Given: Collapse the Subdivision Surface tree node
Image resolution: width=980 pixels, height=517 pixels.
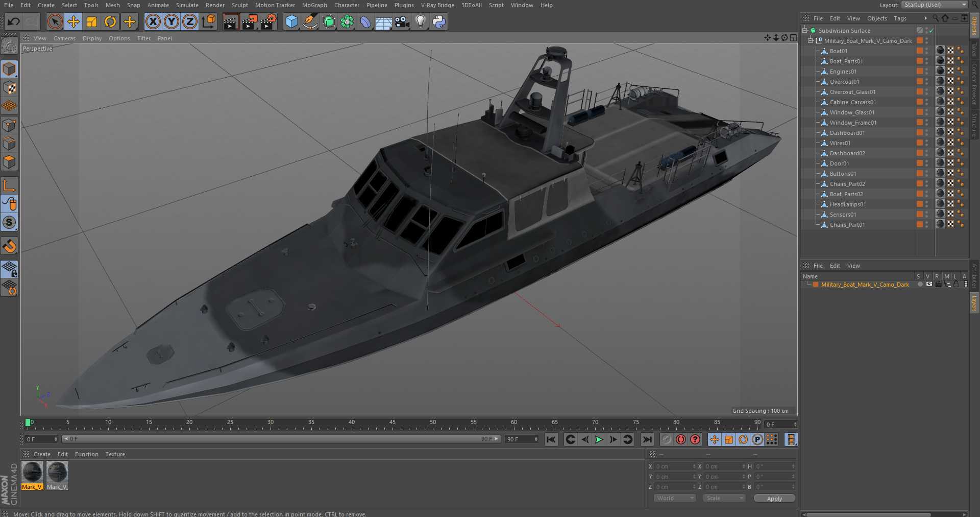Looking at the screenshot, I should click(x=805, y=30).
